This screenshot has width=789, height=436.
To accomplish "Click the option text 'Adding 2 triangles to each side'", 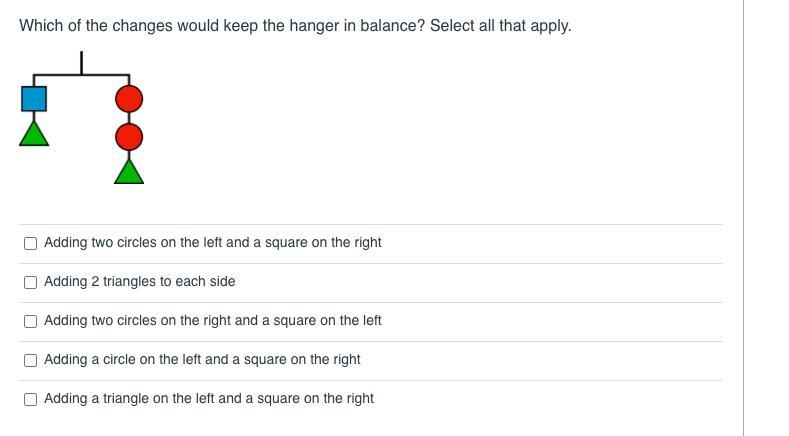I will coord(140,282).
